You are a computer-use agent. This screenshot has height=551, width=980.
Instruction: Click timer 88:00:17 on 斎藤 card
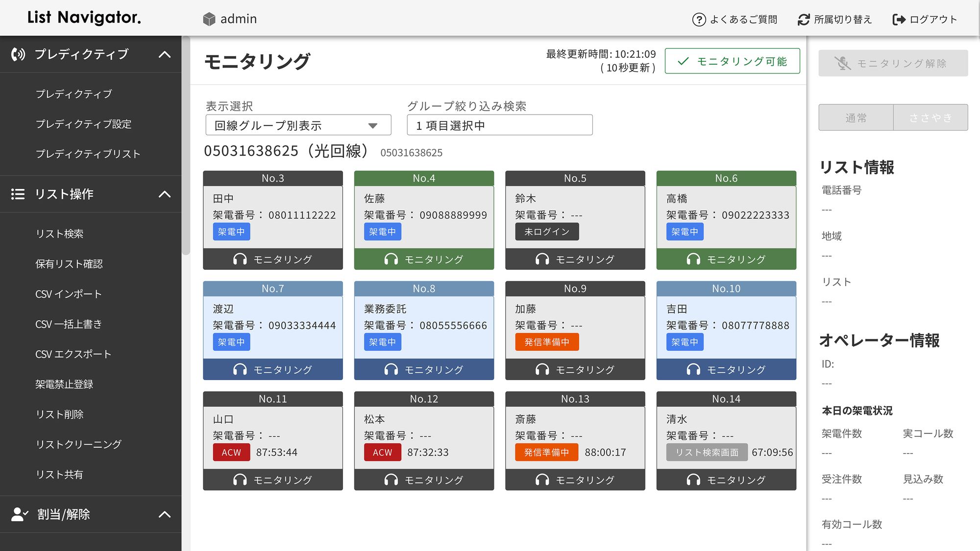tap(605, 452)
